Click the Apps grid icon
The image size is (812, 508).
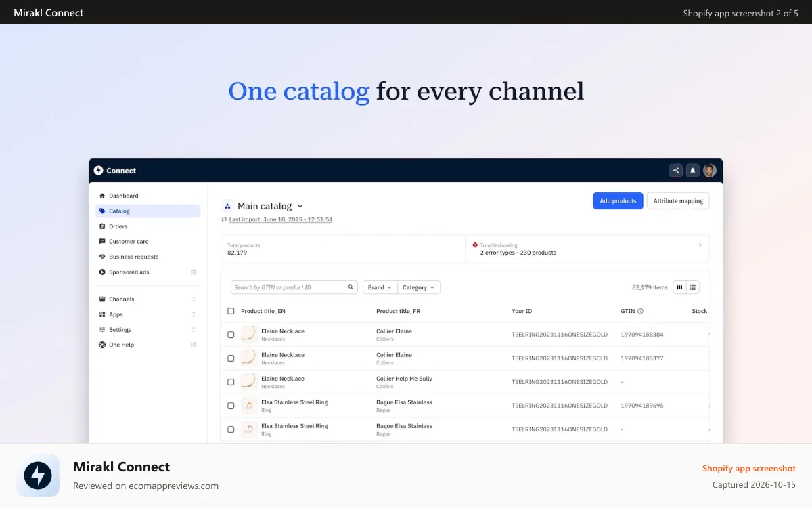102,314
